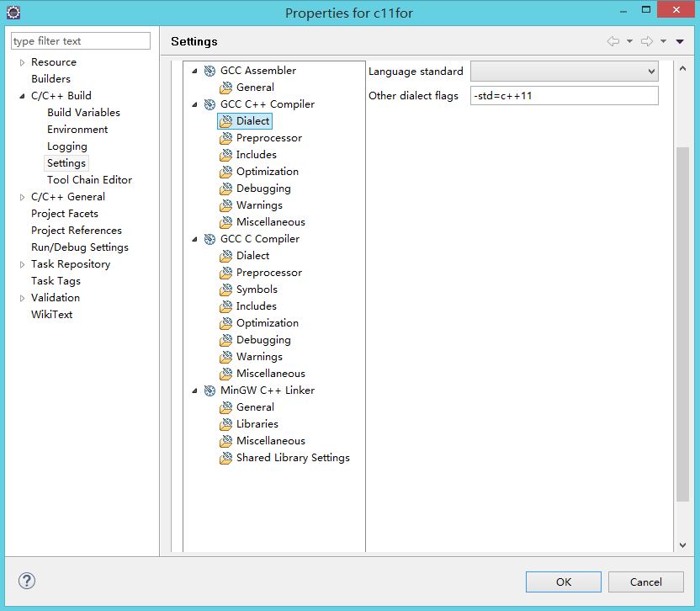Select Settings under C/C++ Build
700x611 pixels.
(66, 163)
